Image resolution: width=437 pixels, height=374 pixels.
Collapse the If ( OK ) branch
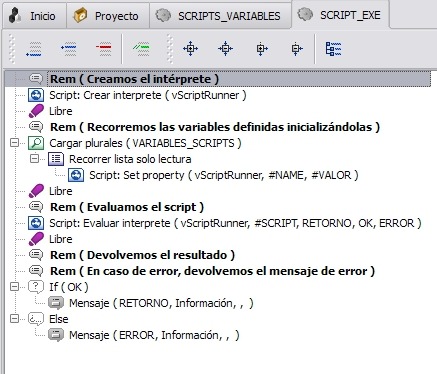click(x=14, y=287)
